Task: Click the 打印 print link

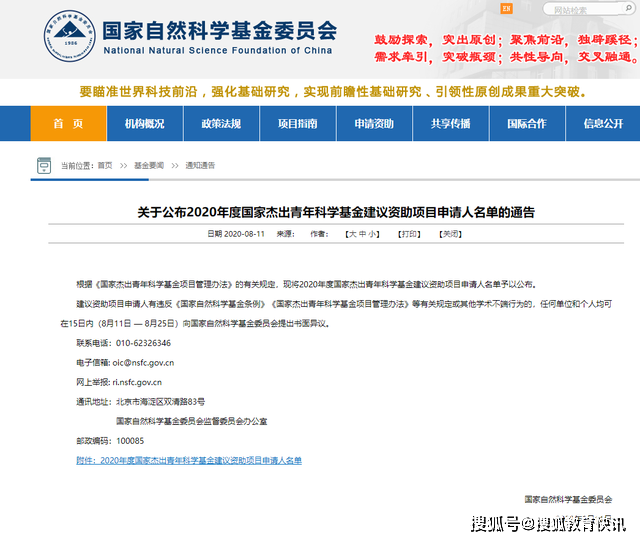Action: click(409, 234)
